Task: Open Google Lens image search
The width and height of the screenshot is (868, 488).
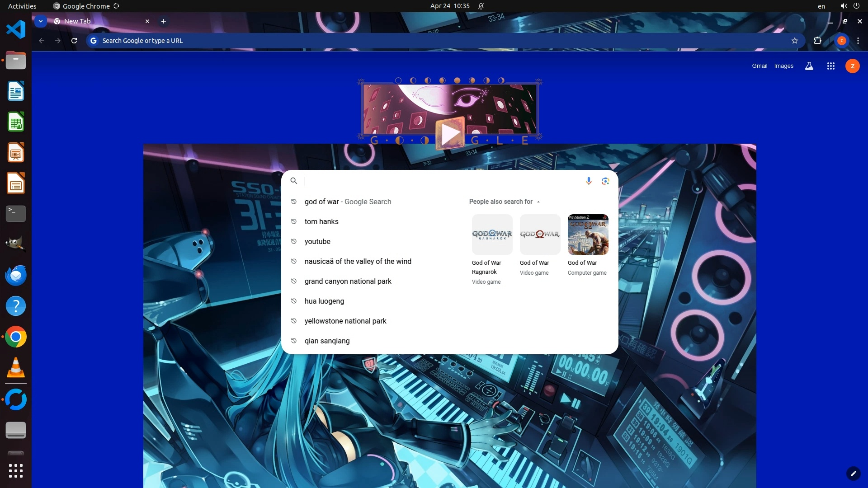Action: pyautogui.click(x=605, y=181)
